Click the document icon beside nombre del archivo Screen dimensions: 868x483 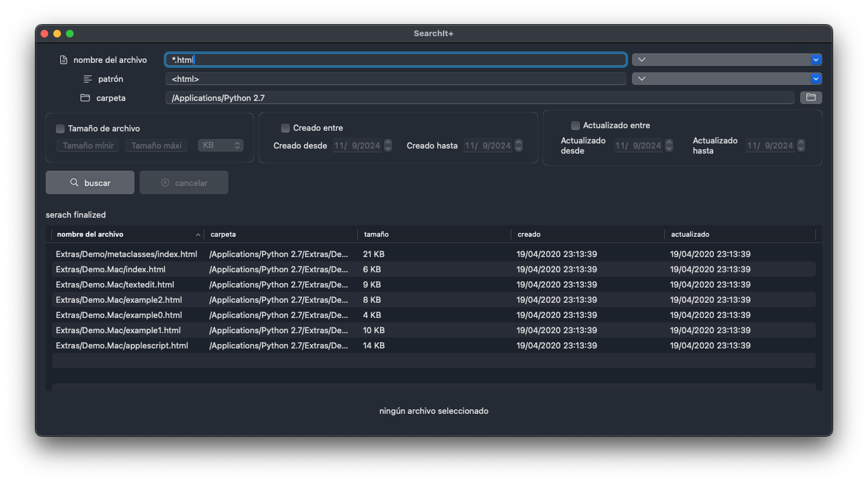tap(63, 59)
